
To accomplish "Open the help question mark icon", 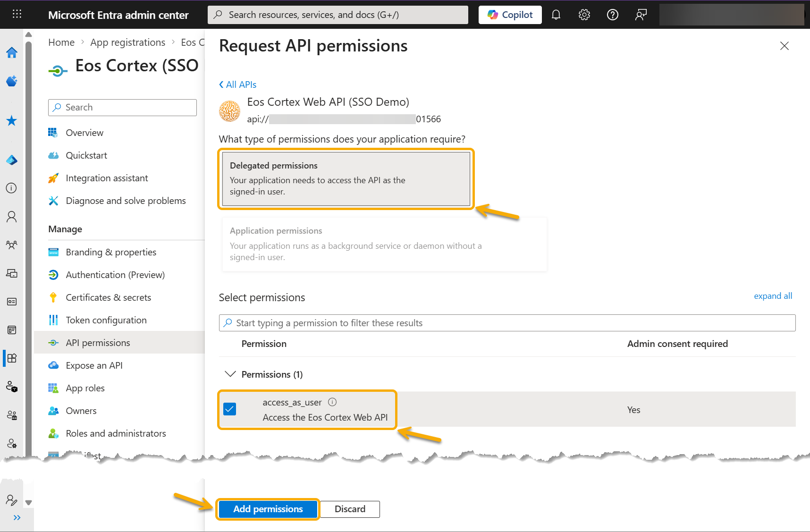I will [x=613, y=15].
